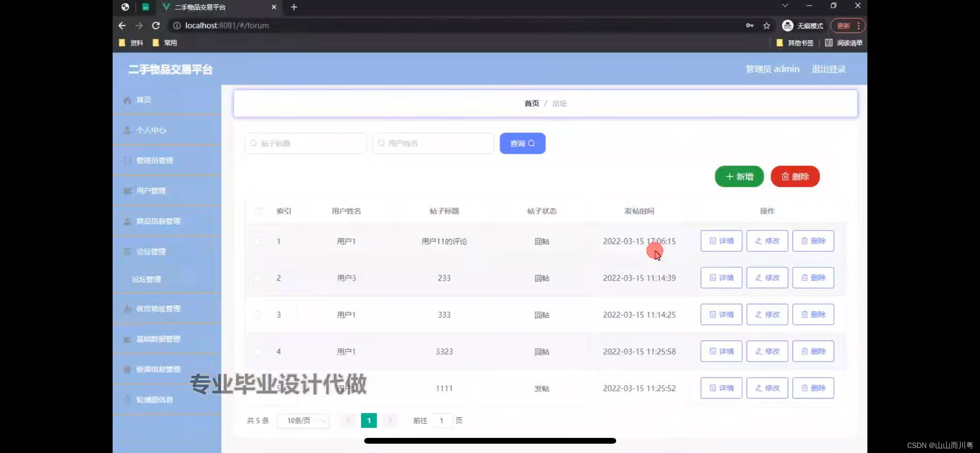
Task: View 详情 for post 1111
Action: pyautogui.click(x=721, y=388)
